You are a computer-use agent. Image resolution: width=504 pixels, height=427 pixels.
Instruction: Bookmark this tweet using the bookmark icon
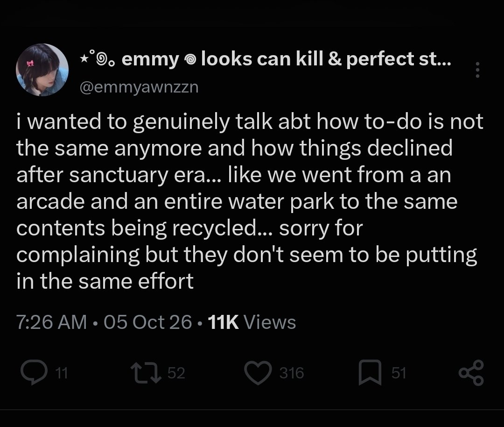[x=370, y=373]
